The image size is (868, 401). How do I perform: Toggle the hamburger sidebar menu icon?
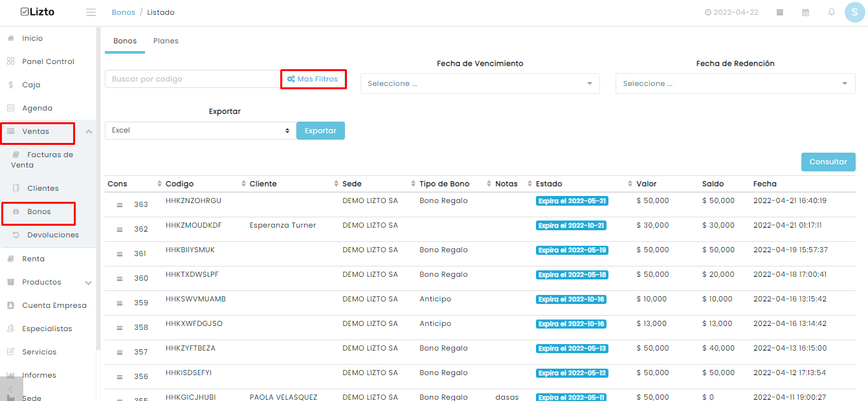tap(91, 12)
